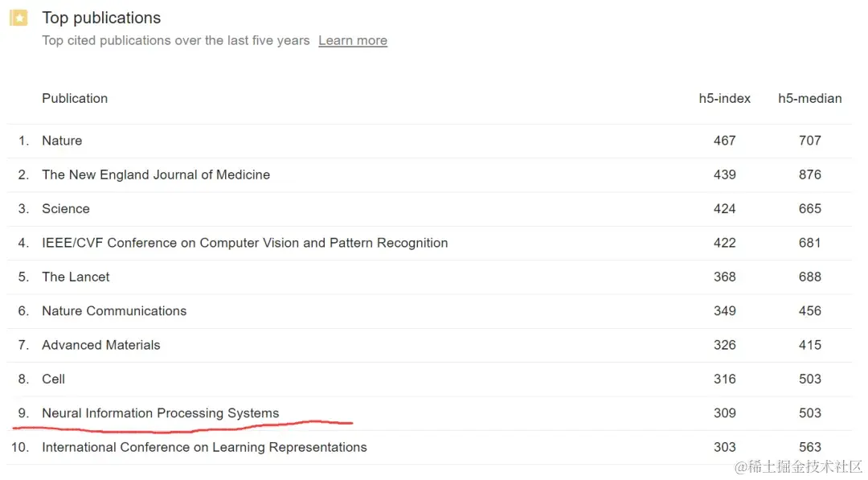This screenshot has height=480, width=868.
Task: Click h5-index 309 for Neural Information Processing
Action: [725, 413]
